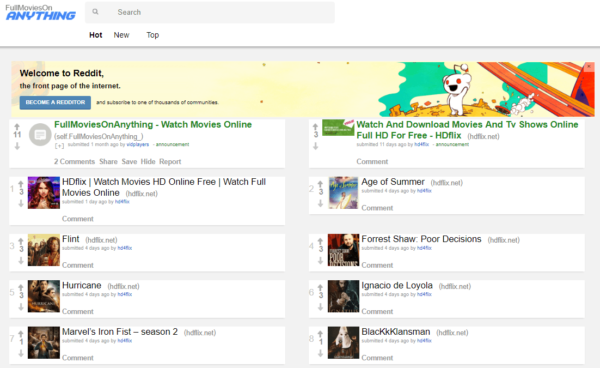
Task: Downvote the HDflix Watch Movies HD Online post
Action: (x=21, y=204)
